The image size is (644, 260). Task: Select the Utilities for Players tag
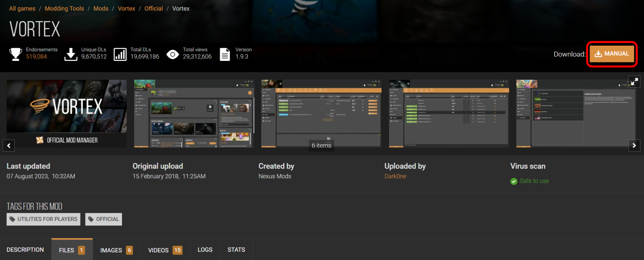(43, 219)
